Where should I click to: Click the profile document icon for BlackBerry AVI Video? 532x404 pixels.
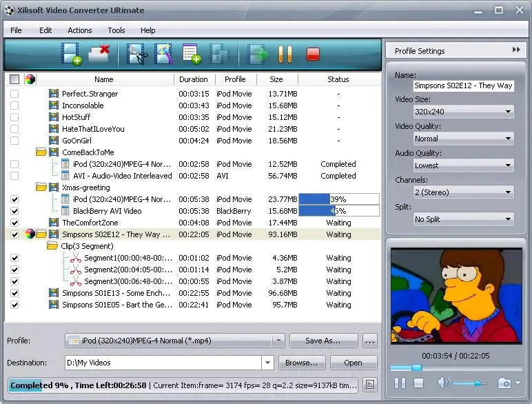pyautogui.click(x=65, y=211)
